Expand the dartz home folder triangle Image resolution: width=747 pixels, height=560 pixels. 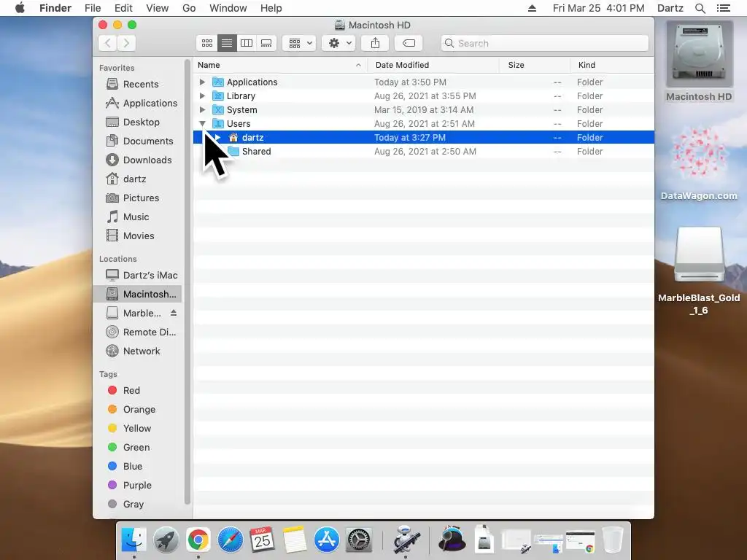[x=217, y=138]
